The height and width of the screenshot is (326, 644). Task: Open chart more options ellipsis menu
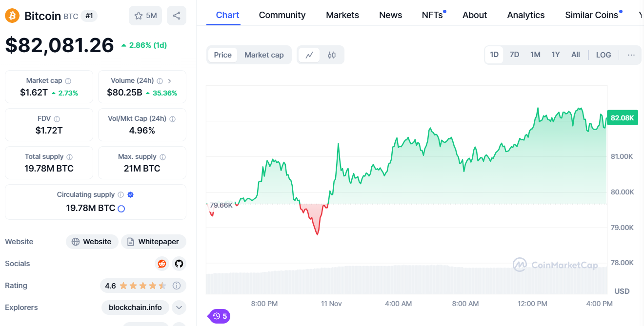[x=631, y=55]
